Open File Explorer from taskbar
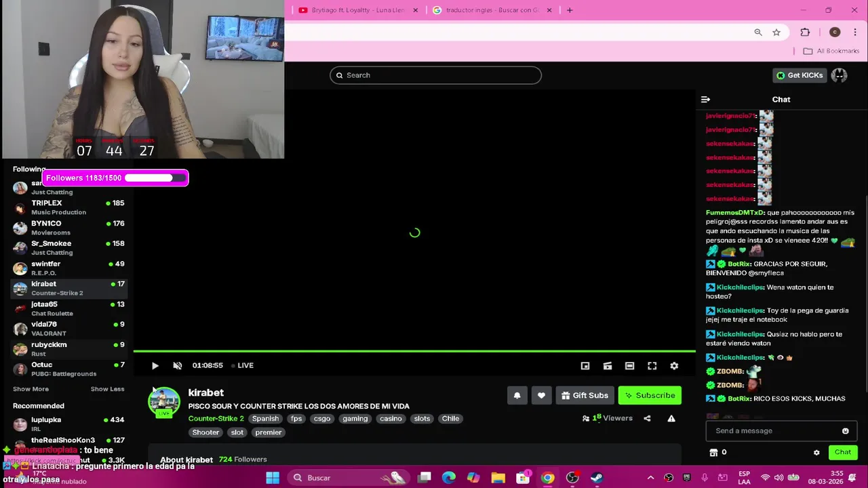Screen dimensions: 868x488 pos(498,478)
